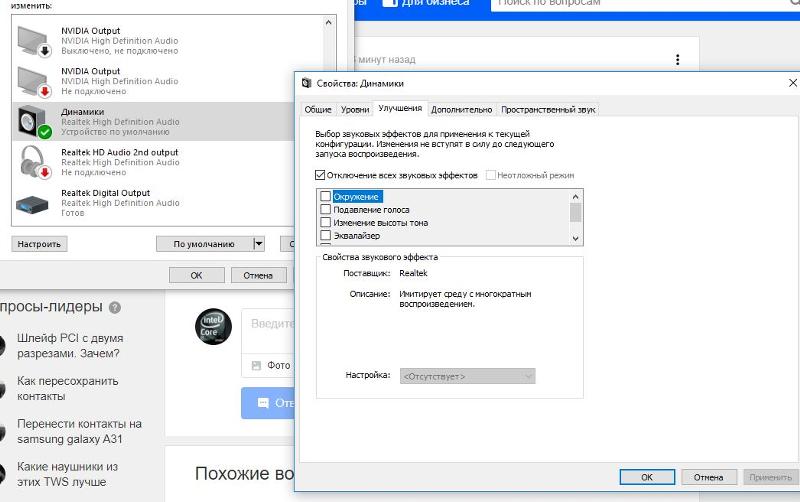Click the Realtek HD Audio 2nd output headphones icon
Viewport: 800px width, 502px height.
pyautogui.click(x=34, y=162)
